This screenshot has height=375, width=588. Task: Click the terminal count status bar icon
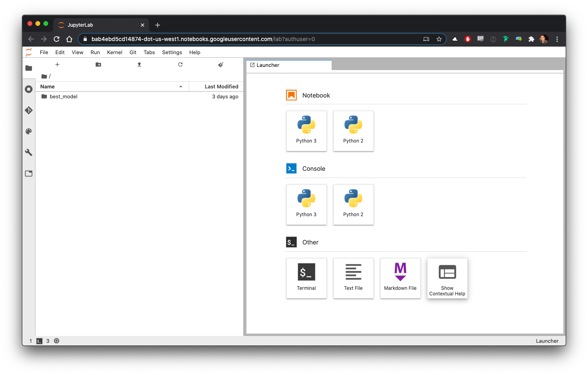(x=39, y=341)
